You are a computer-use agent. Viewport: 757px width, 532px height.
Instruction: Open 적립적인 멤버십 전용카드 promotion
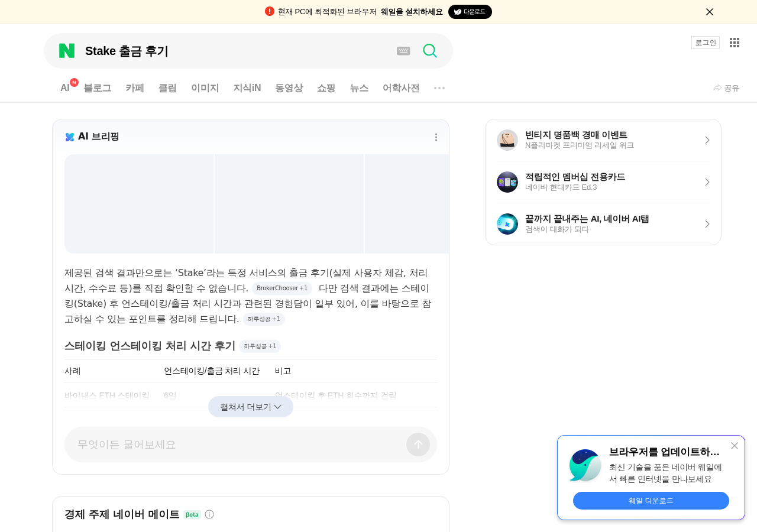coord(603,182)
